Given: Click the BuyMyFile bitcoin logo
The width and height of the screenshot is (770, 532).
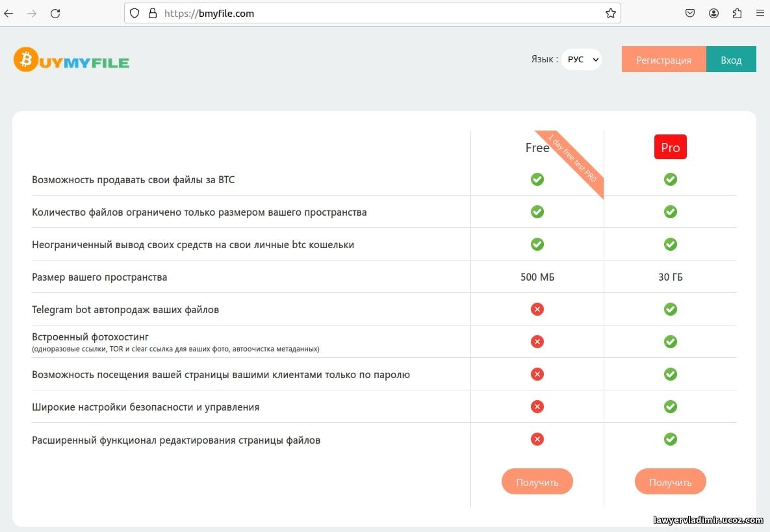Looking at the screenshot, I should point(71,60).
